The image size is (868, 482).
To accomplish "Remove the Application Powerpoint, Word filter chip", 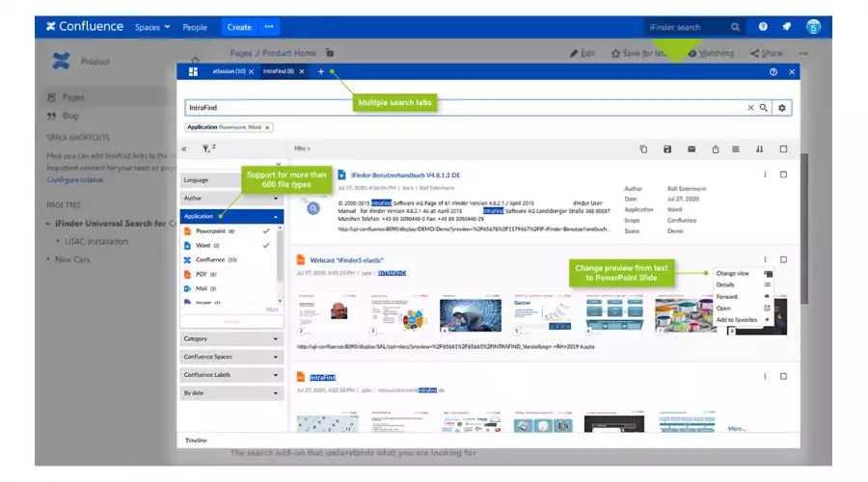I will (x=267, y=128).
